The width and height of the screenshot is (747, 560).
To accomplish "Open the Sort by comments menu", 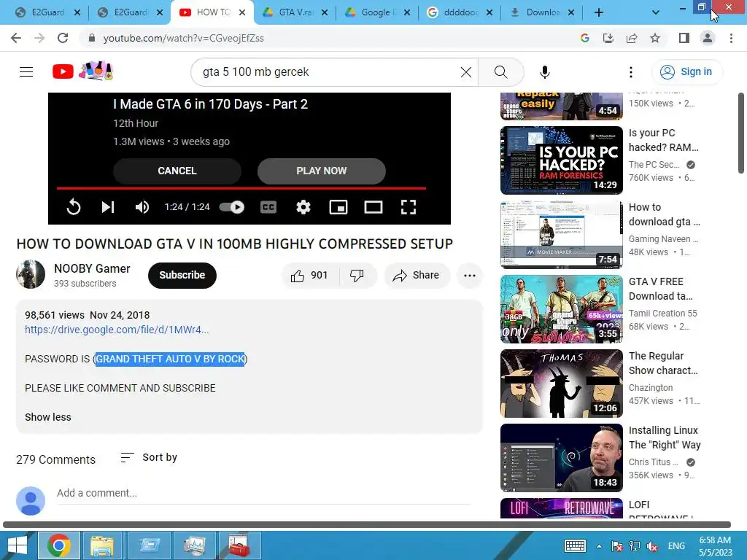I will point(149,458).
